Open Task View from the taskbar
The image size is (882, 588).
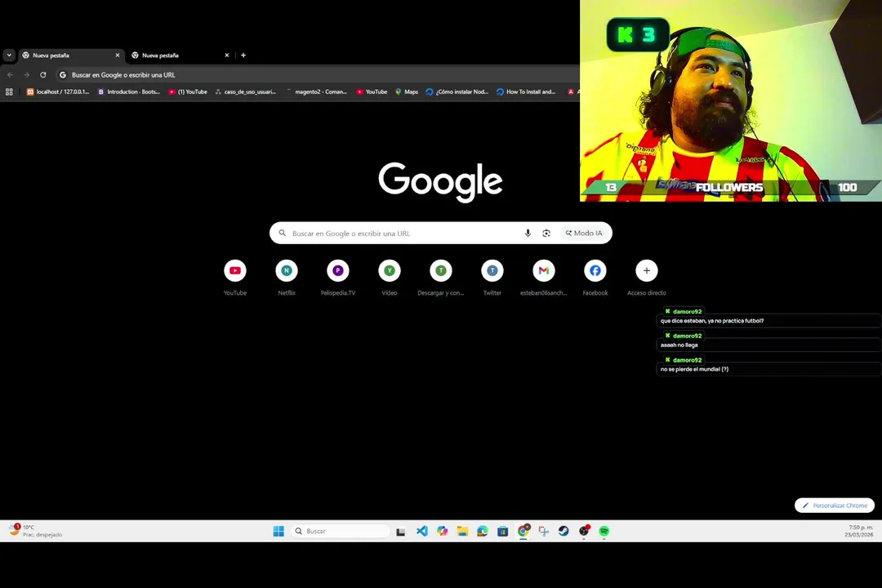[400, 531]
